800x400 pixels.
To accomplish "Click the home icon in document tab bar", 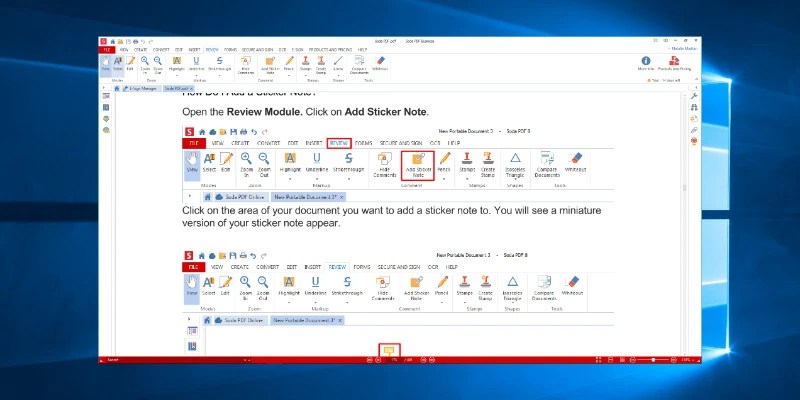I will pyautogui.click(x=117, y=88).
